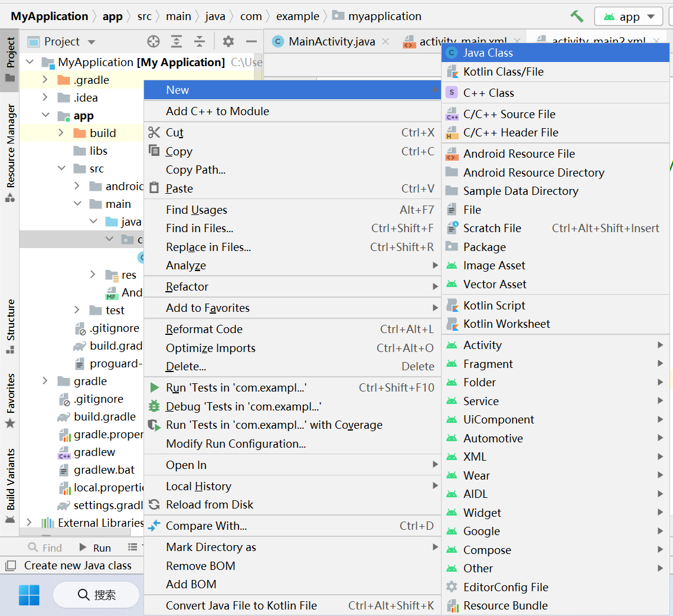This screenshot has width=673, height=616.
Task: Choose Android Resource File
Action: coord(556,154)
